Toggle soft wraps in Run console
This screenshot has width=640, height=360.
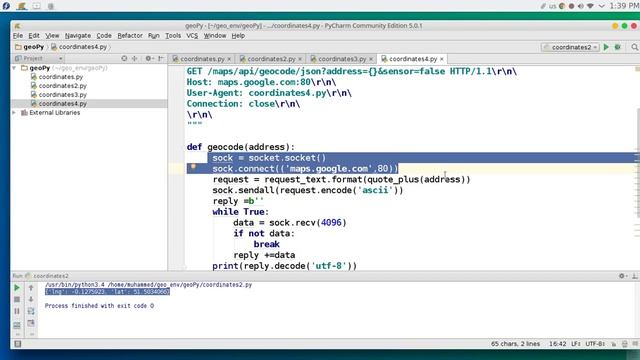pyautogui.click(x=31, y=311)
